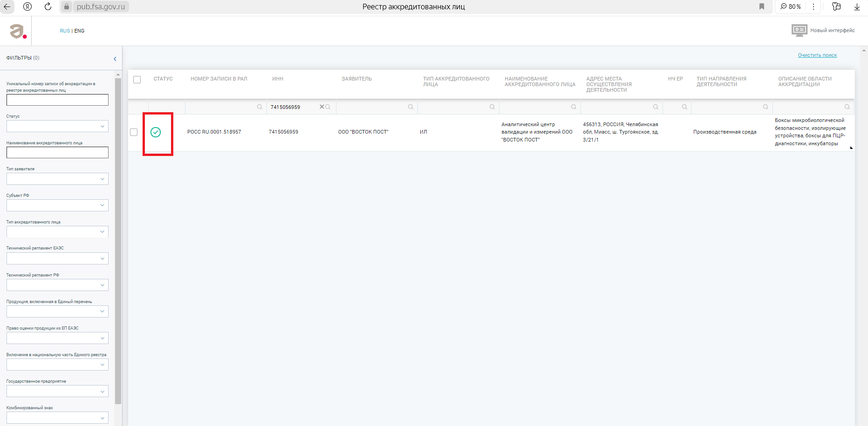The width and height of the screenshot is (868, 426).
Task: Switch language to ENG
Action: [x=79, y=31]
